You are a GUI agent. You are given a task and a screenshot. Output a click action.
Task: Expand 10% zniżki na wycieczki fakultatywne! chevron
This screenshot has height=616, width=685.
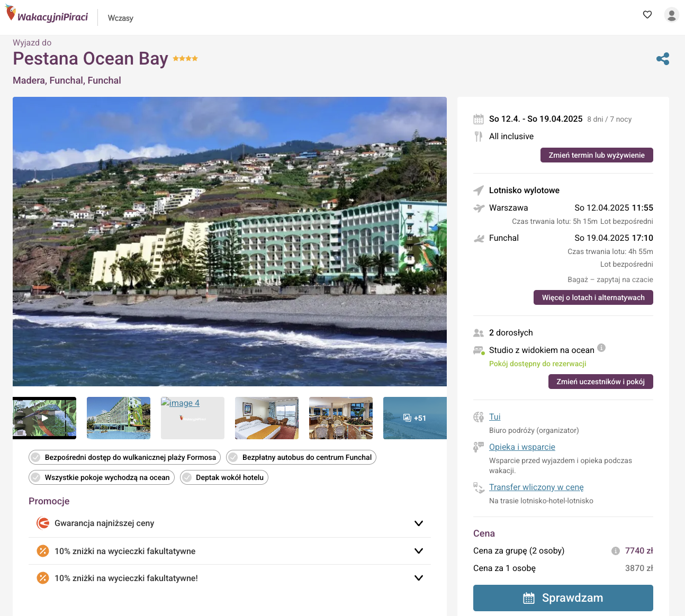419,578
